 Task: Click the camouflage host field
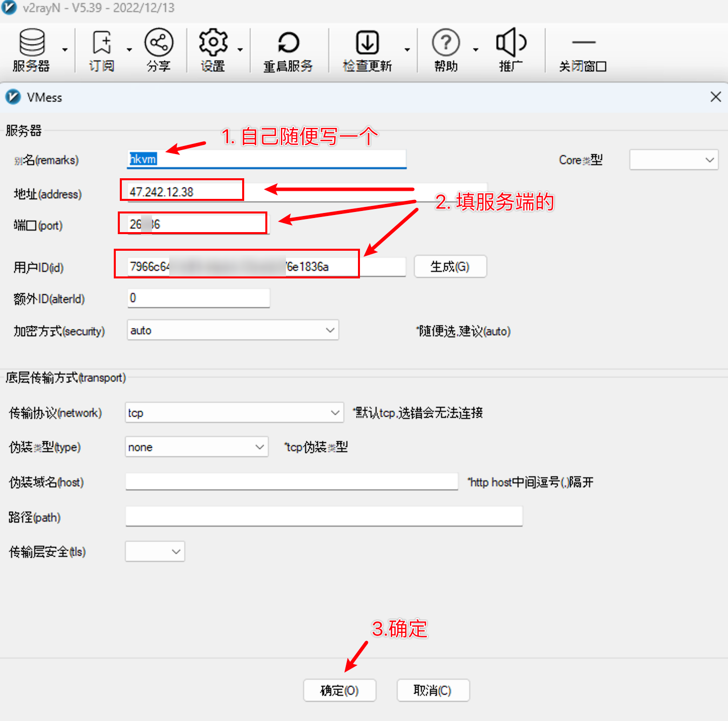(292, 482)
